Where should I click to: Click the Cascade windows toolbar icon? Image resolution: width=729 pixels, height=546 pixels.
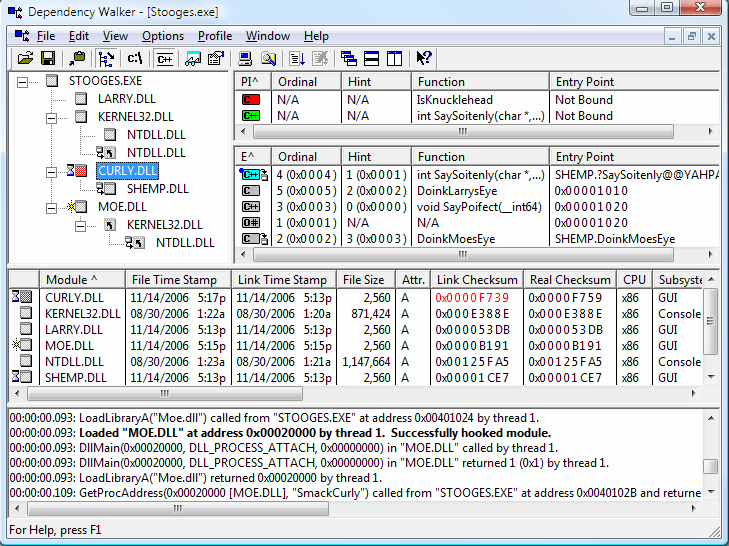pos(348,59)
